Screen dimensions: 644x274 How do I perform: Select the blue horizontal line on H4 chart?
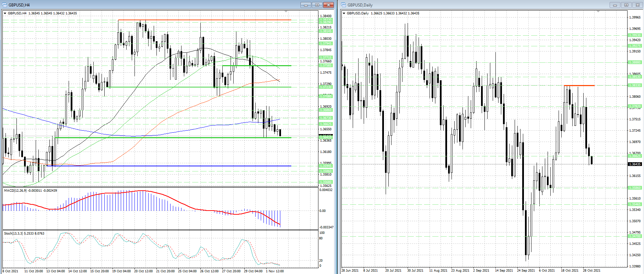pos(172,166)
